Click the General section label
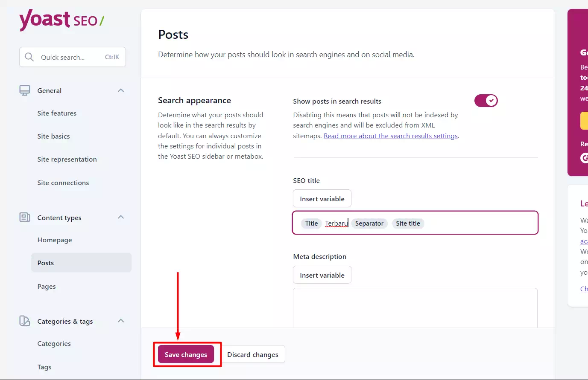Viewport: 588px width, 380px height. (x=50, y=90)
